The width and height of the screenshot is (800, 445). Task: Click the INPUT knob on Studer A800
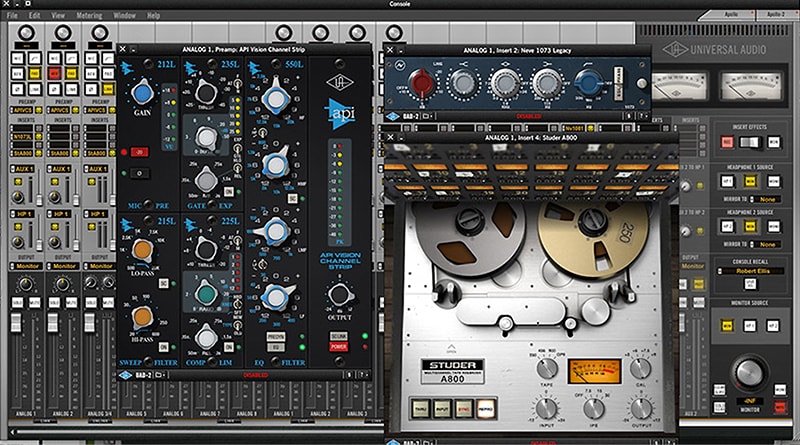point(546,408)
